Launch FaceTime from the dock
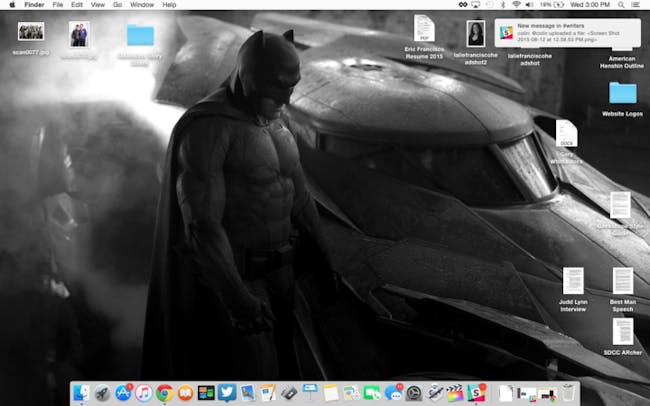 [x=372, y=393]
